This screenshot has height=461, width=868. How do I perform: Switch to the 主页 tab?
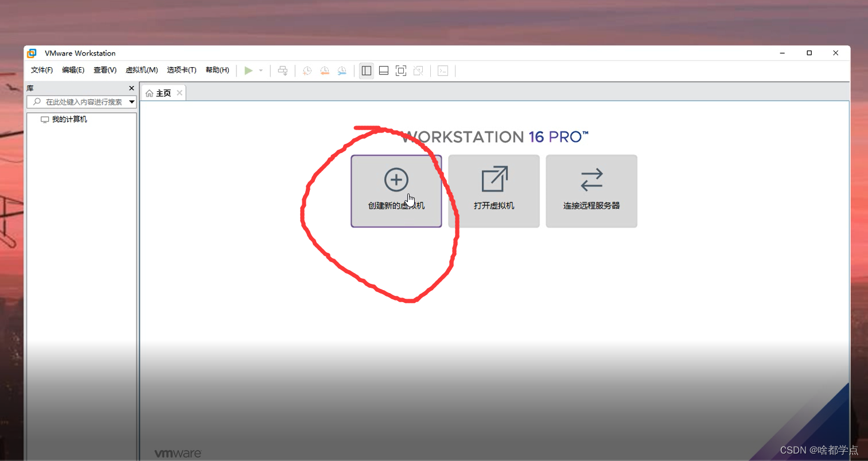pos(164,93)
